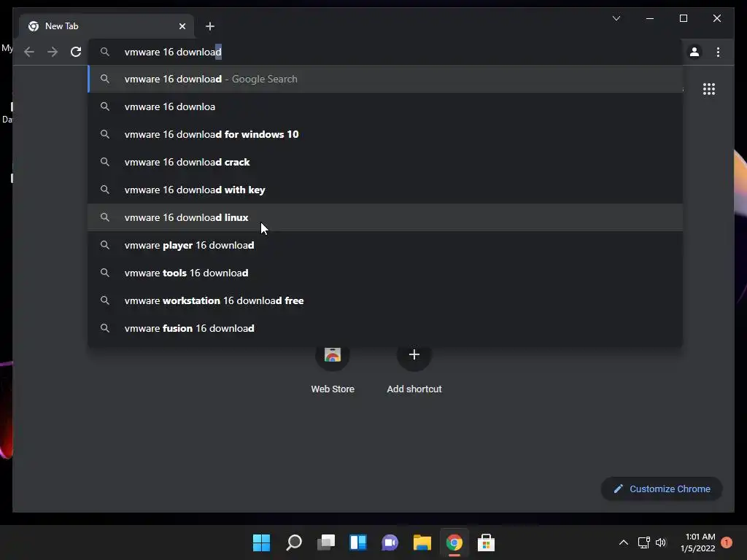Pick 'vmware player 16 download' suggestion
The image size is (747, 560).
tap(385, 245)
